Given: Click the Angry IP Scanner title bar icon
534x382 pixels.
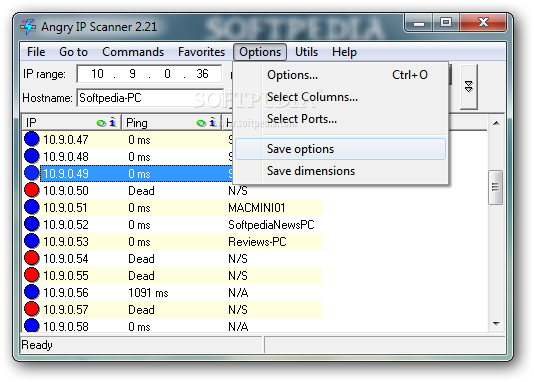Looking at the screenshot, I should (x=28, y=27).
